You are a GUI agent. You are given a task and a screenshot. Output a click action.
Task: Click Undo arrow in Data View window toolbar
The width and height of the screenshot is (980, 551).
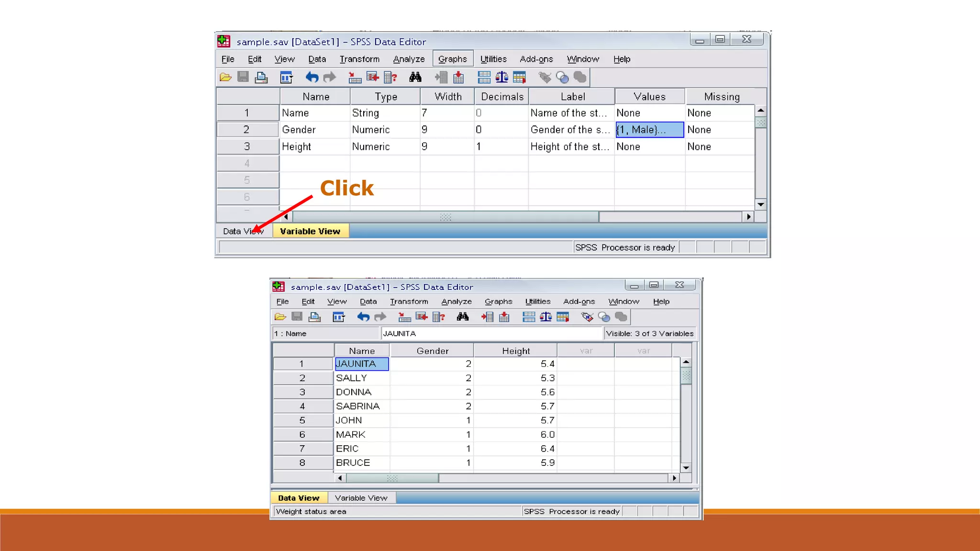pyautogui.click(x=363, y=317)
